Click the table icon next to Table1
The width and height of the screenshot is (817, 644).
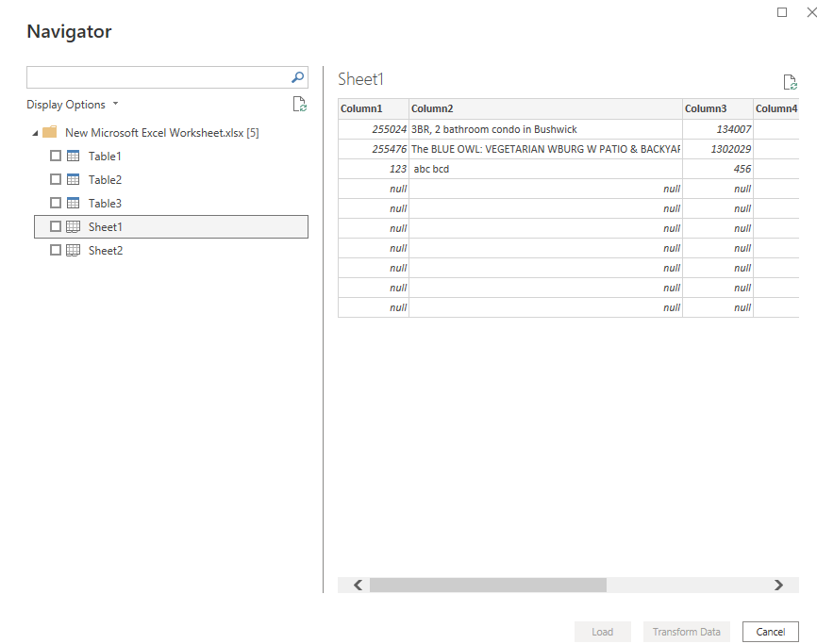point(74,156)
